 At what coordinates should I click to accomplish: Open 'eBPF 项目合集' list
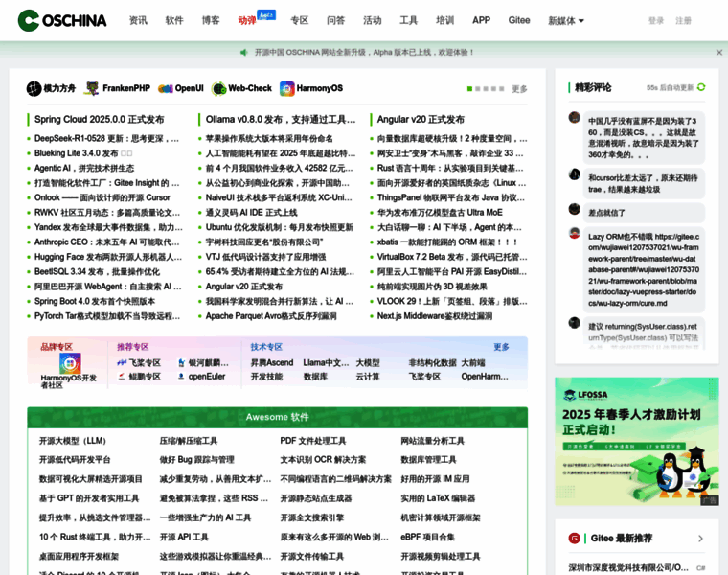point(427,538)
